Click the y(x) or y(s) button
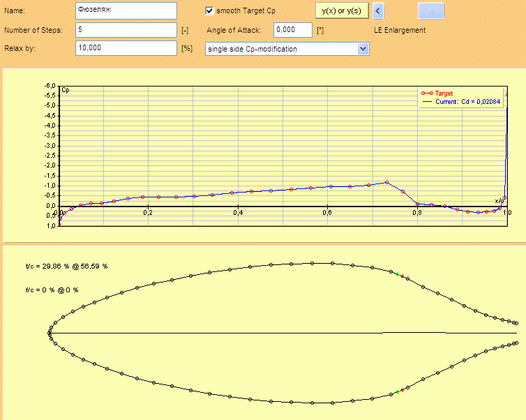The image size is (526, 420). 341,11
